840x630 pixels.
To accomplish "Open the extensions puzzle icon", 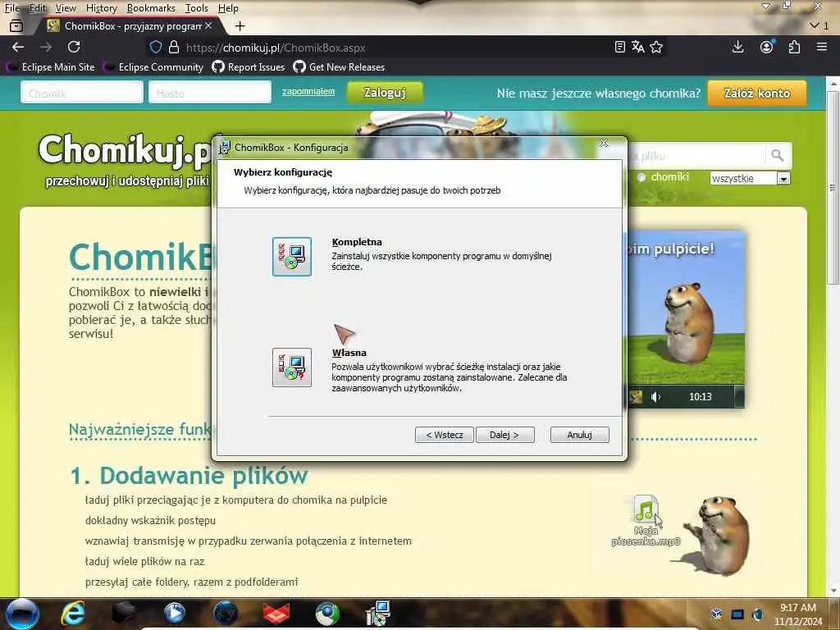I will pyautogui.click(x=794, y=47).
